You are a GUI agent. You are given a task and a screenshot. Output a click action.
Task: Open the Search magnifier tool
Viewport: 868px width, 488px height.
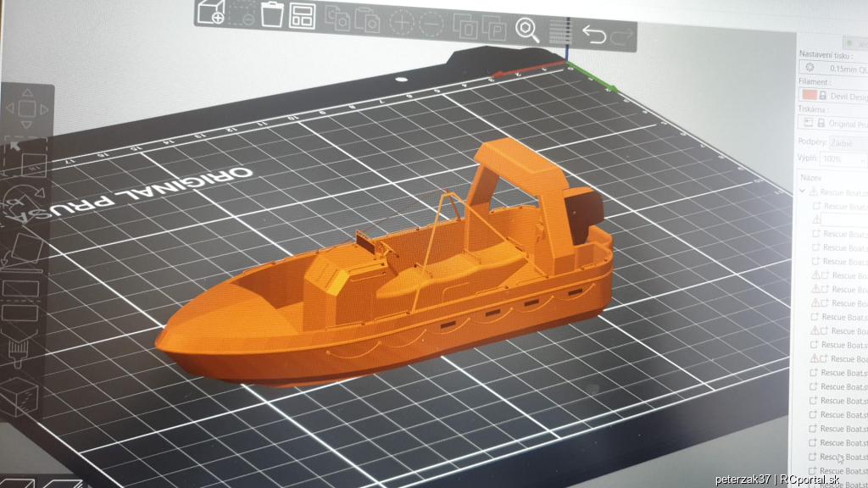(x=527, y=30)
